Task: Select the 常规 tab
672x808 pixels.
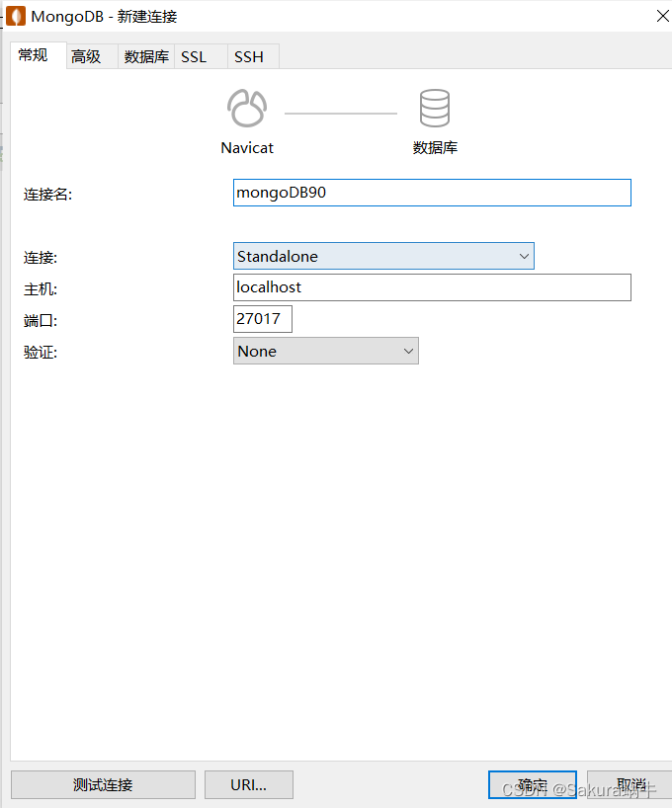Action: coord(37,56)
